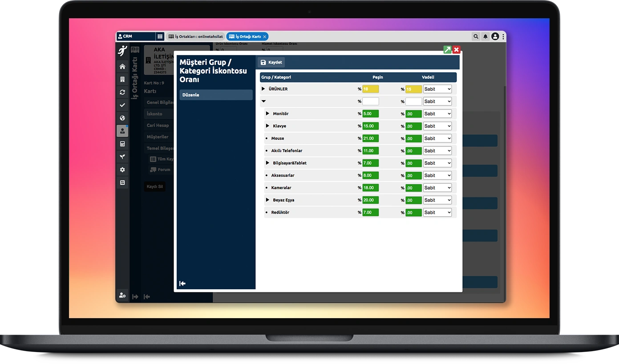The image size is (619, 364).
Task: Open the apps grid icon beside CRM
Action: [160, 36]
